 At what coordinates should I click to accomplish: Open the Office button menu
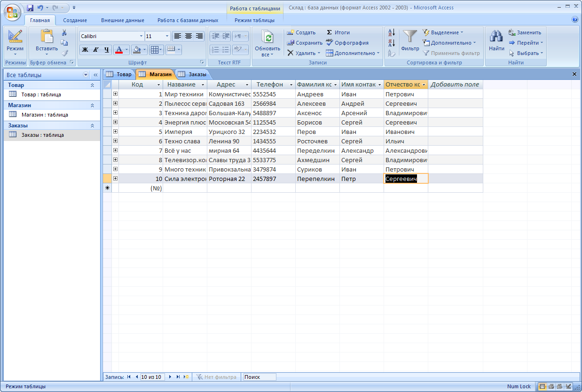13,12
